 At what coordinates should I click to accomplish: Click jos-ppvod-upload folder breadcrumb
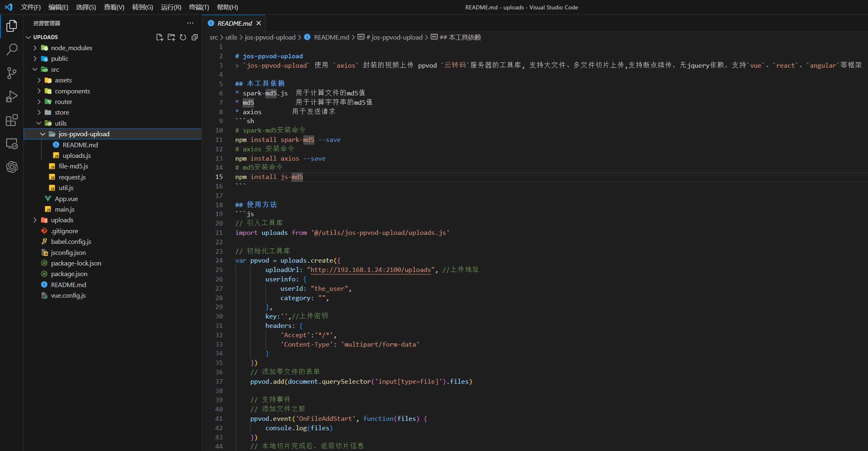(x=270, y=37)
